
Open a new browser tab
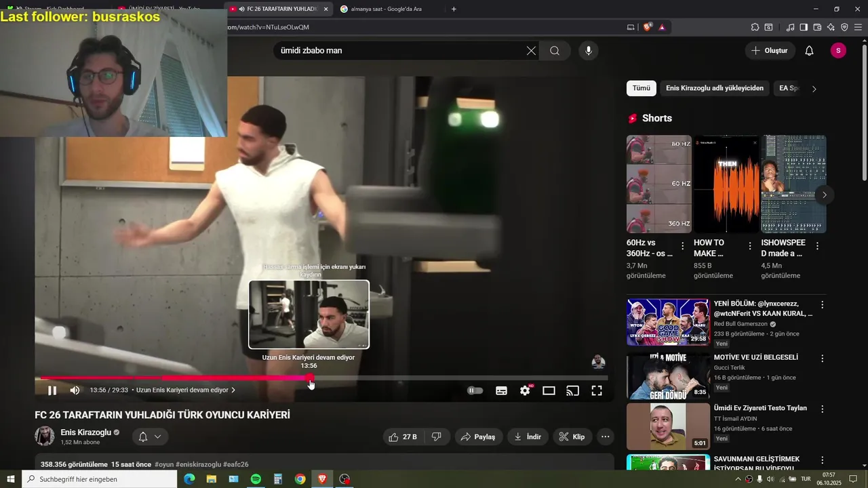pyautogui.click(x=454, y=9)
